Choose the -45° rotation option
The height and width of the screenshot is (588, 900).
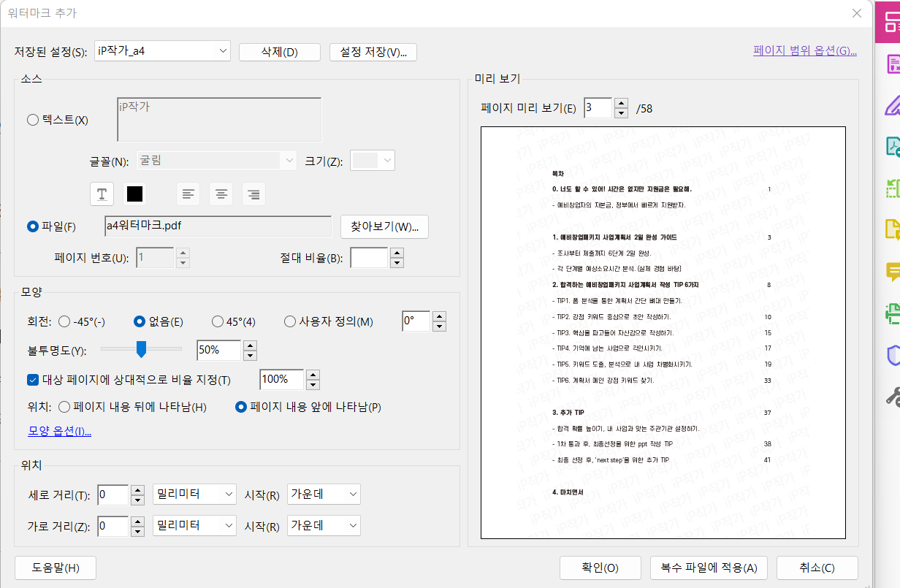(64, 321)
